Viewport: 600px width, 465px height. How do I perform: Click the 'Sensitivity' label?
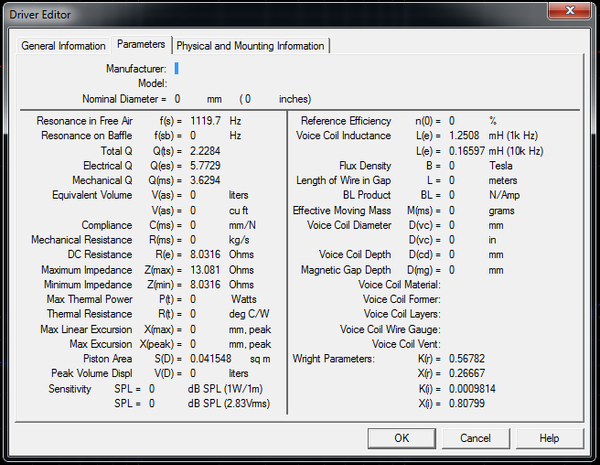click(70, 389)
